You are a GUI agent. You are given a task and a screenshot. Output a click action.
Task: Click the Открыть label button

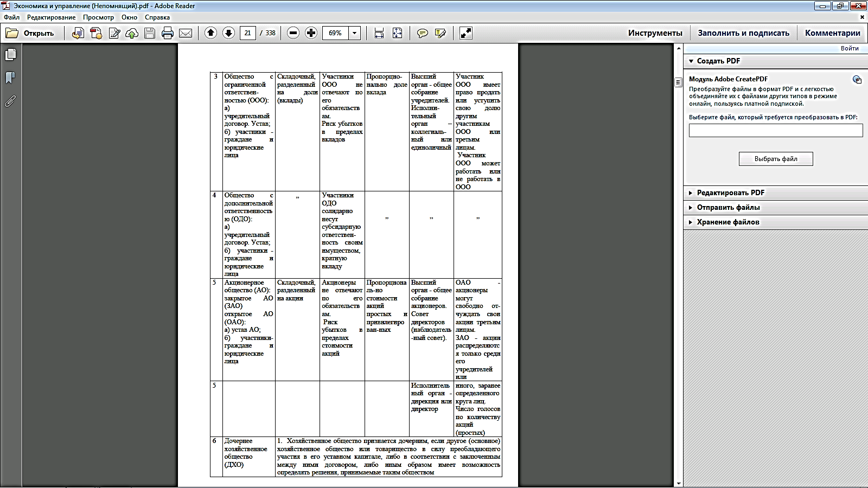[39, 33]
